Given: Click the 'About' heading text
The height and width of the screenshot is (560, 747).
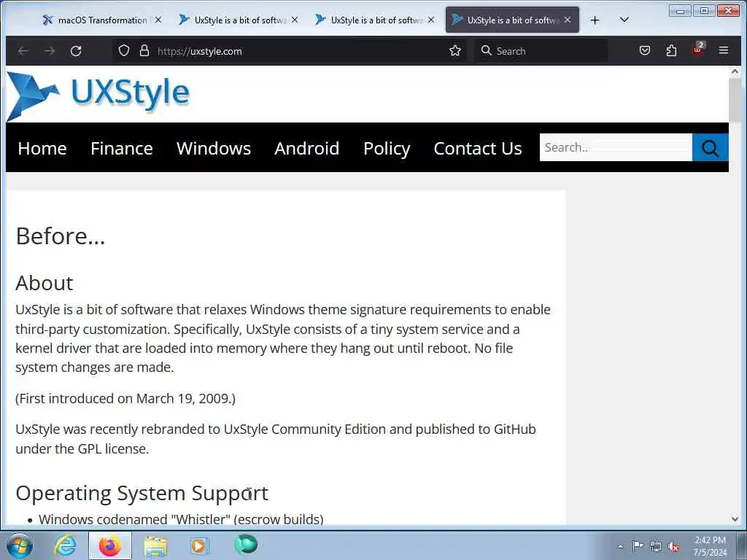Looking at the screenshot, I should point(44,284).
